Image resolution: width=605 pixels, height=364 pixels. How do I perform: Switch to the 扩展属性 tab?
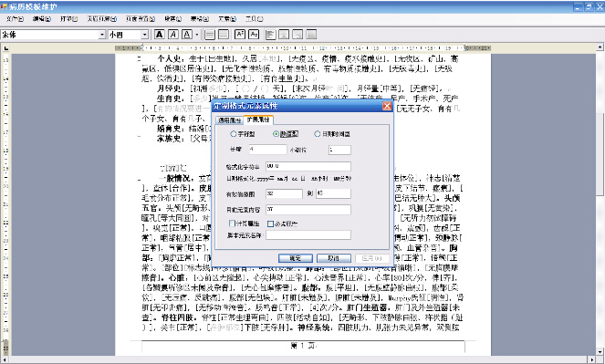258,120
